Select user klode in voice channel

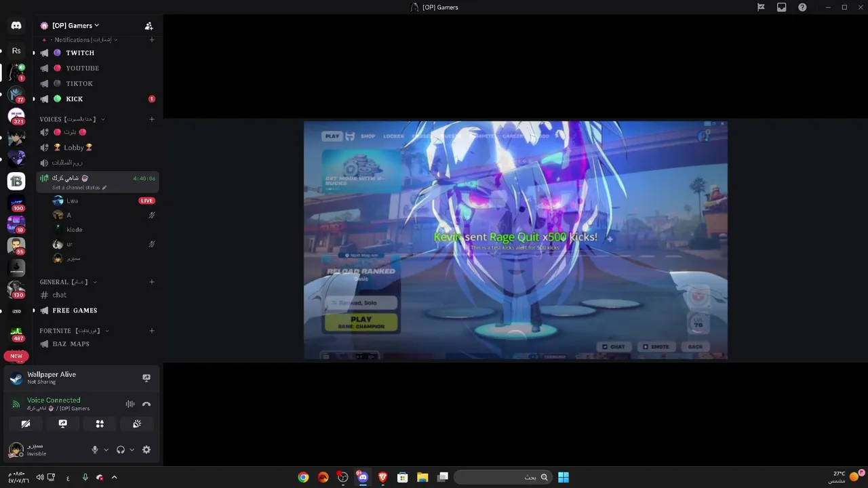point(103,230)
